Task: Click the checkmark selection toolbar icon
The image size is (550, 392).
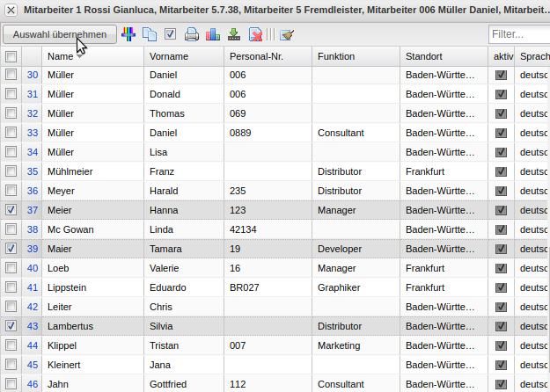Action: [x=171, y=34]
